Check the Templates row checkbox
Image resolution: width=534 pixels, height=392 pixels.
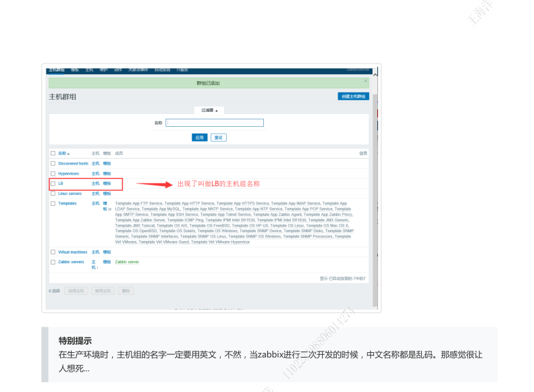(53, 204)
